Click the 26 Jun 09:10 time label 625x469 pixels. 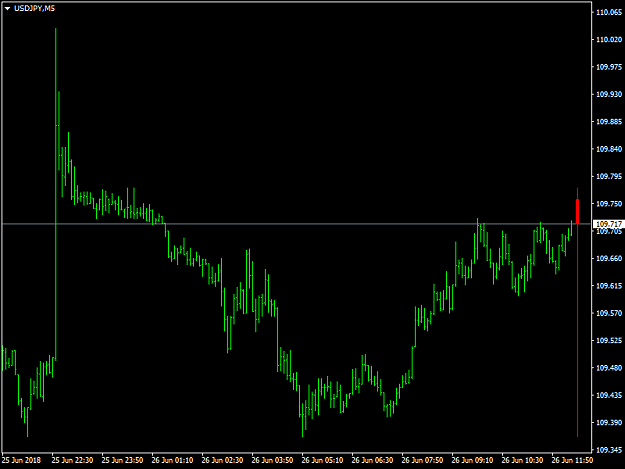[x=472, y=460]
